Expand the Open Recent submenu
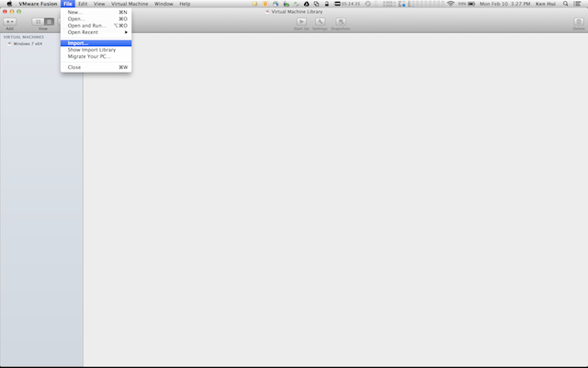The height and width of the screenshot is (368, 588). tap(96, 32)
